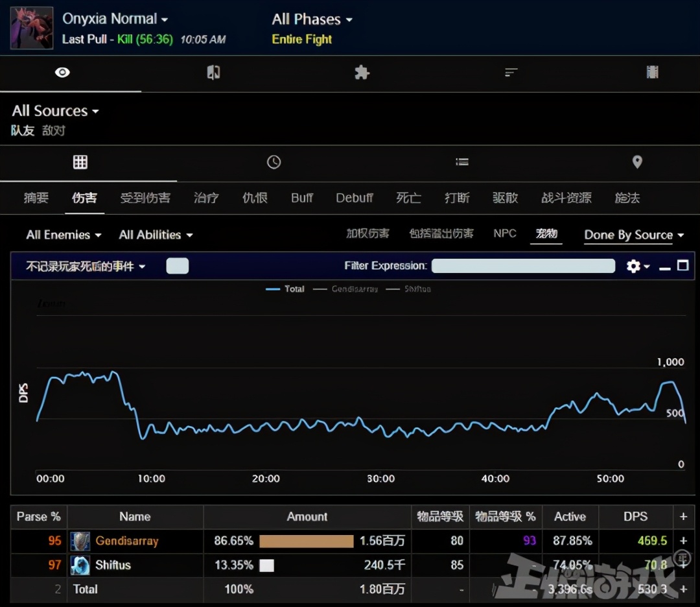Open the rankings sort lines icon tab
The image size is (700, 607).
(511, 73)
